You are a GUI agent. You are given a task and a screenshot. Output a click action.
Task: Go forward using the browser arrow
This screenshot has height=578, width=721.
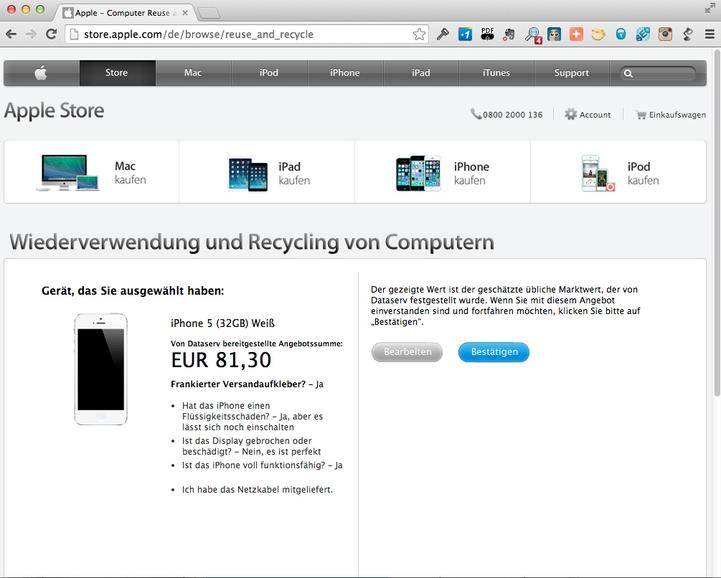tap(31, 34)
